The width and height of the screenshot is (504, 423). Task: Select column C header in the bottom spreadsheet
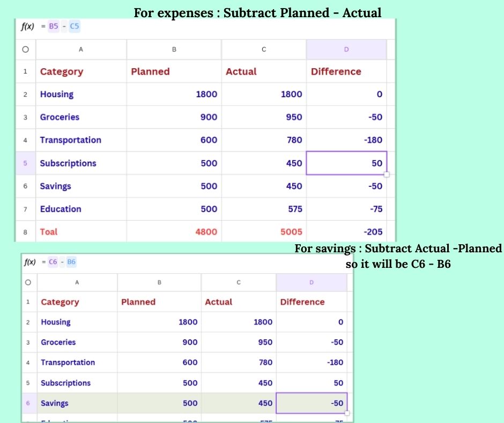pos(239,282)
